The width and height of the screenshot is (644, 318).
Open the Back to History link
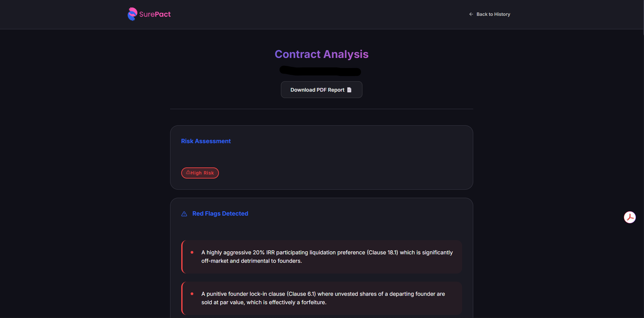493,14
